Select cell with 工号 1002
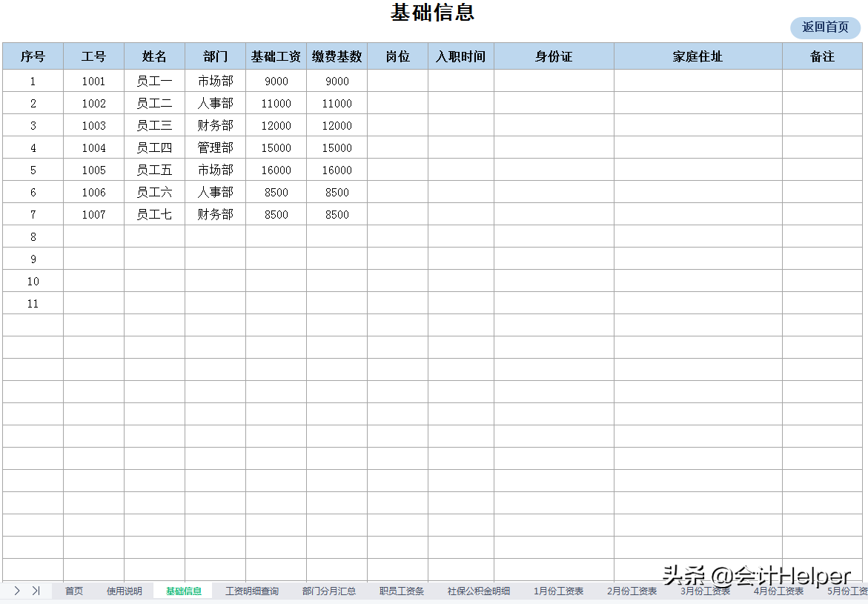This screenshot has height=604, width=868. pyautogui.click(x=93, y=103)
